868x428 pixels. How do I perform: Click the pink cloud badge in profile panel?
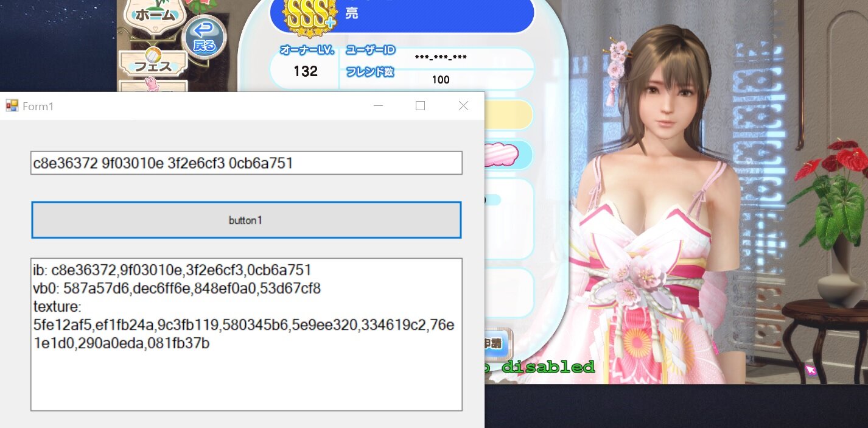501,155
